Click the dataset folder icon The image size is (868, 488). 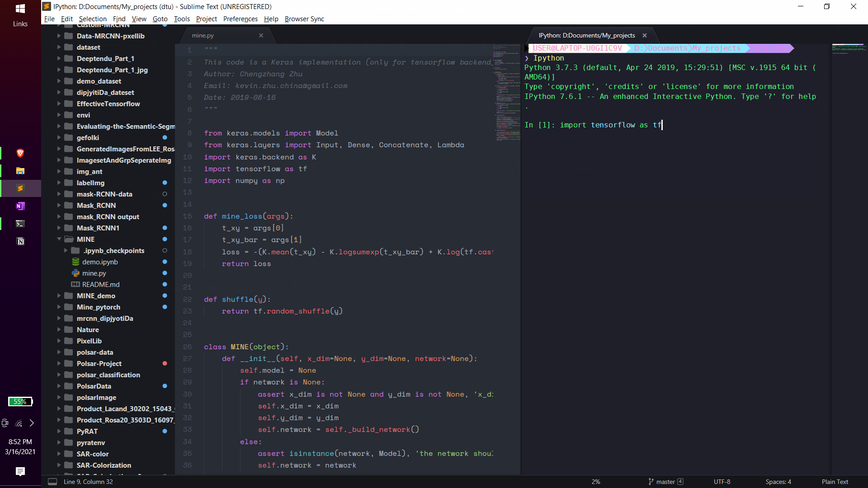[x=69, y=47]
